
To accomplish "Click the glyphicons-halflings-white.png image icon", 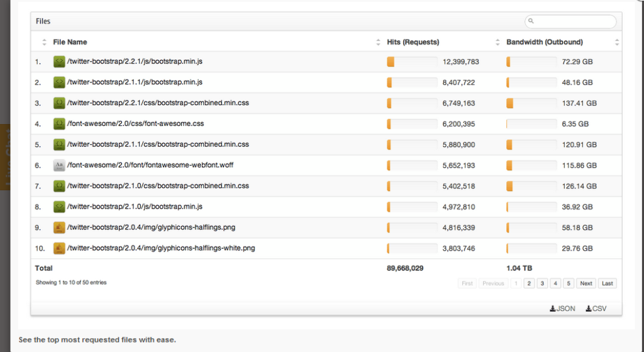I will (x=59, y=248).
